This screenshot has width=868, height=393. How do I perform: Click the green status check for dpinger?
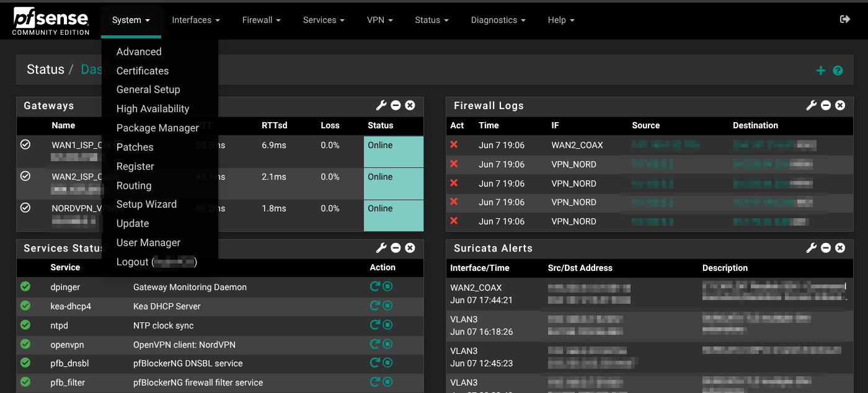pyautogui.click(x=25, y=286)
